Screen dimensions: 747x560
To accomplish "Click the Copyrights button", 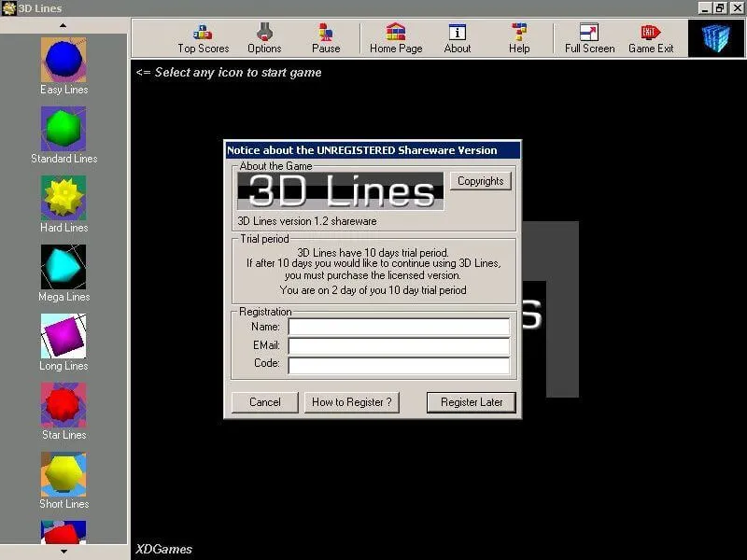I will click(x=480, y=181).
